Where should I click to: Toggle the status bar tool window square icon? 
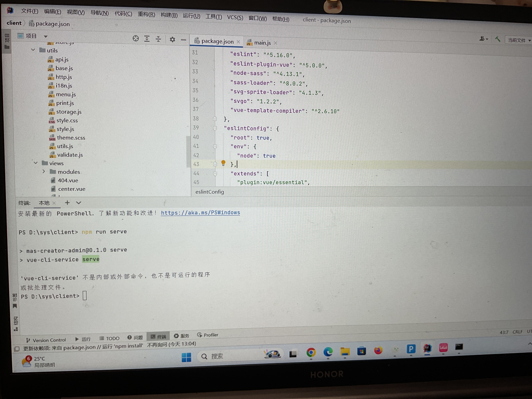click(x=17, y=349)
